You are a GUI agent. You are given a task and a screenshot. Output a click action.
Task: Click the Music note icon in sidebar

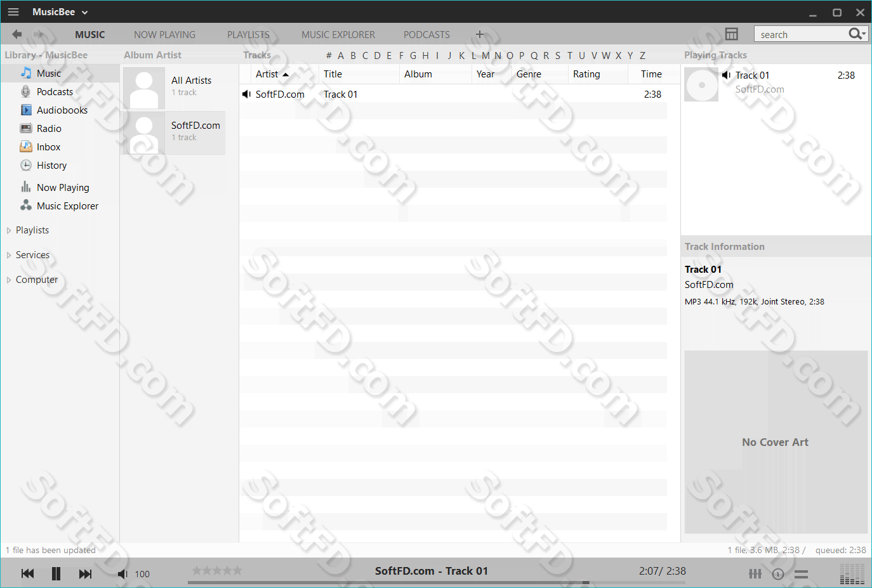point(26,73)
